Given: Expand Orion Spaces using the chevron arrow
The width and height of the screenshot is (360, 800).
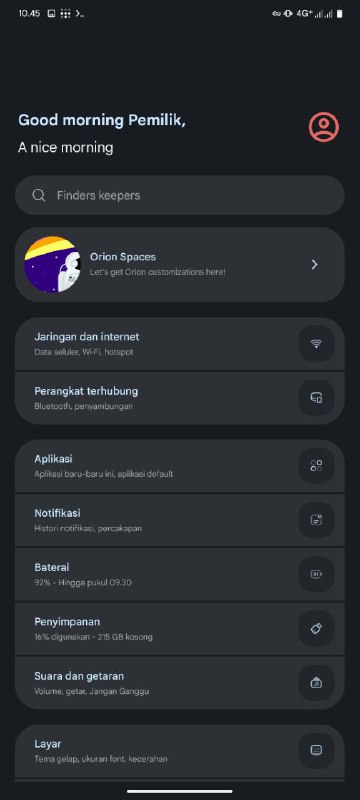Looking at the screenshot, I should [x=315, y=264].
